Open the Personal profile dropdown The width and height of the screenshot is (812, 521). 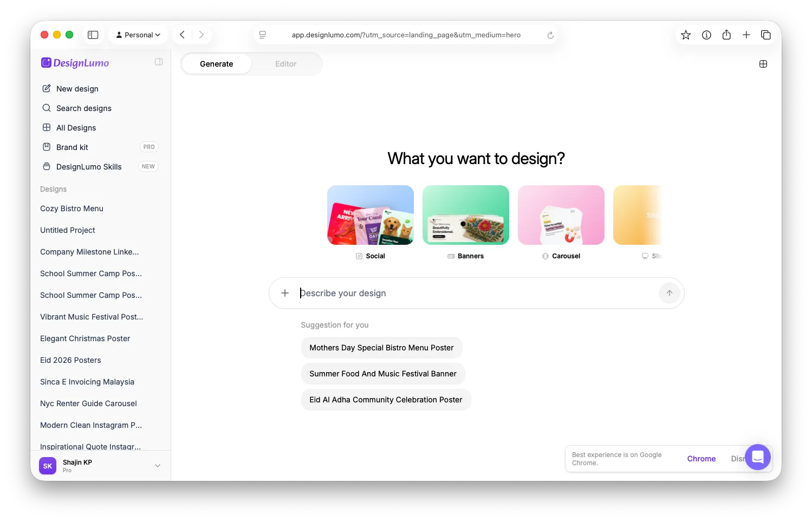pos(138,35)
